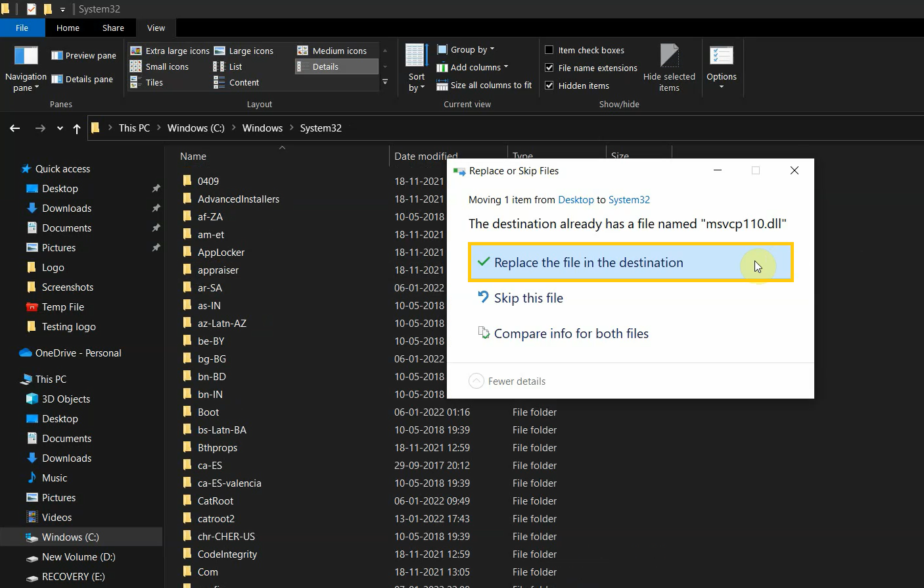Open the Sort by tool
Screen dimensions: 924x588
coord(415,68)
